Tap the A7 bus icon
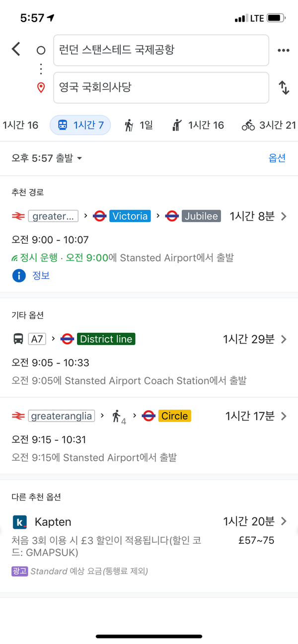The width and height of the screenshot is (298, 644). point(18,339)
